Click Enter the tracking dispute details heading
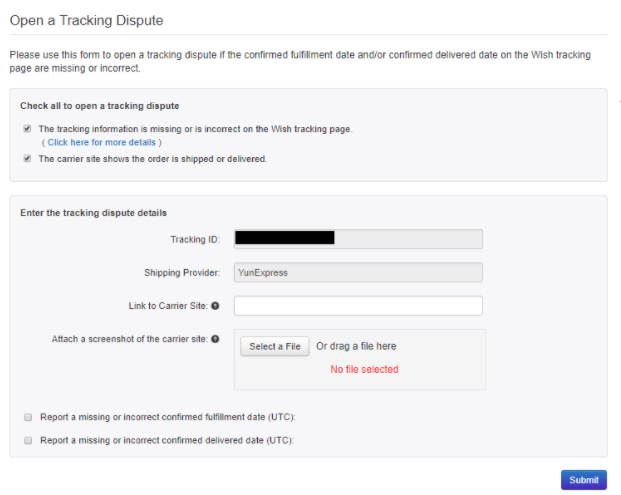The width and height of the screenshot is (621, 495). click(x=94, y=213)
